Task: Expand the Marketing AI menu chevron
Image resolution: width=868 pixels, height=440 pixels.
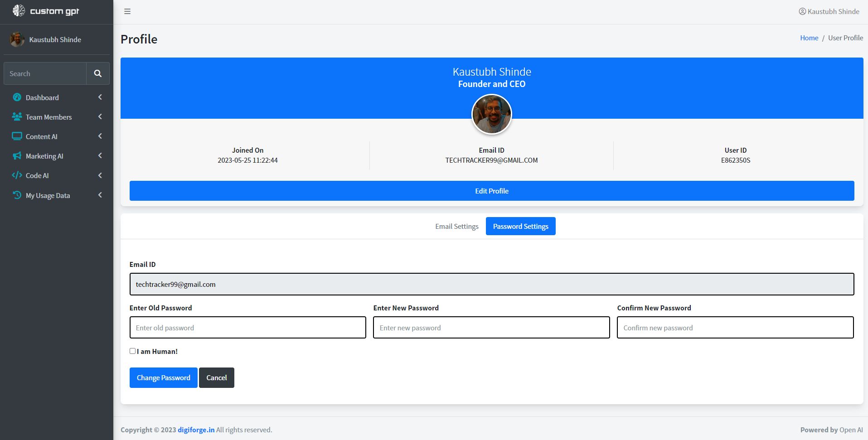Action: (100, 155)
